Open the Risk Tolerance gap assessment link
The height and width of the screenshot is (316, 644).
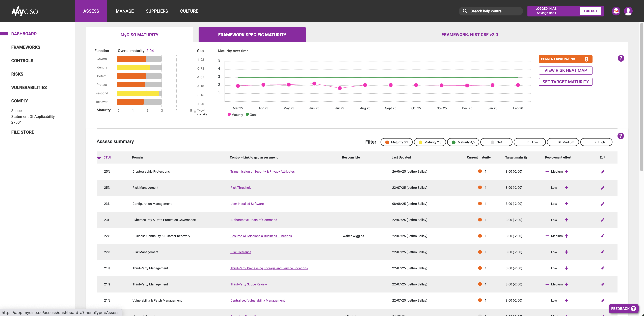click(x=241, y=252)
